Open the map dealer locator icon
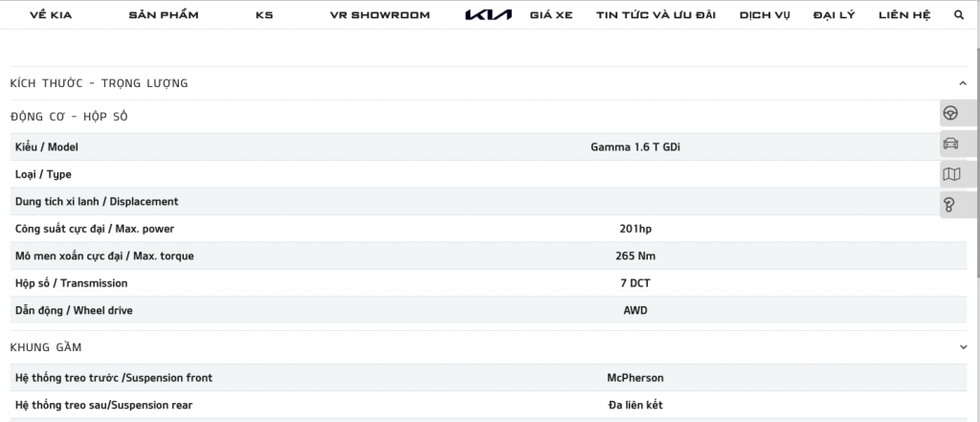 950,174
